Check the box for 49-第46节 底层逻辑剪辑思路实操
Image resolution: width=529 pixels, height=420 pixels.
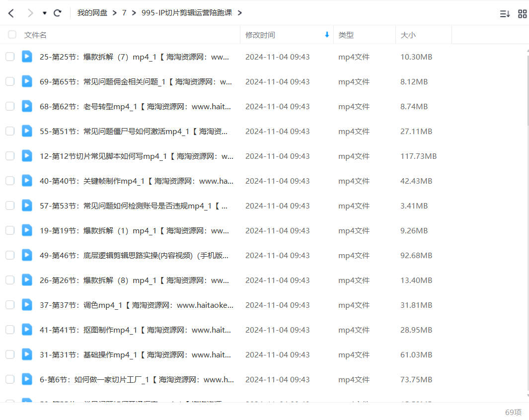pyautogui.click(x=10, y=256)
